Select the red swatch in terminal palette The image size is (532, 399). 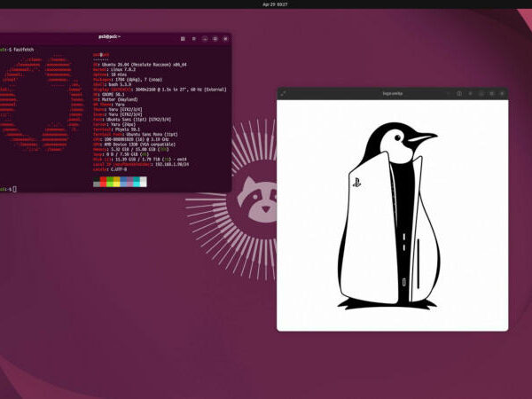103,182
